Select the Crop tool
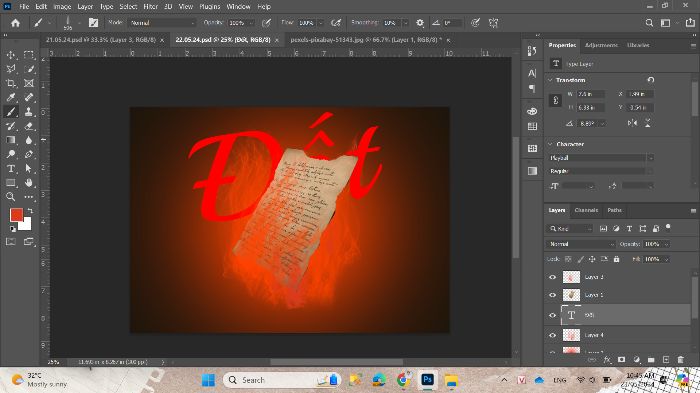Screen dimensions: 700x393 [x=11, y=83]
